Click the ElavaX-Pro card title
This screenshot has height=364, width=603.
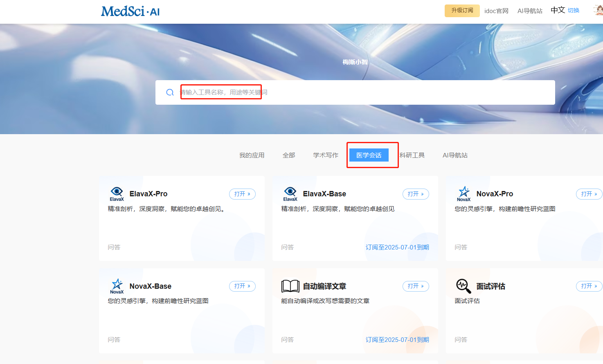click(148, 194)
